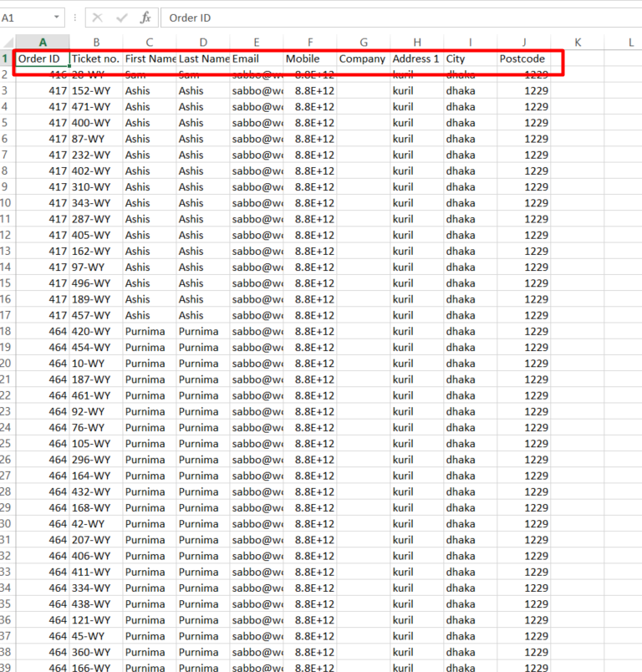Select ticket cell 360-WY

[x=95, y=652]
